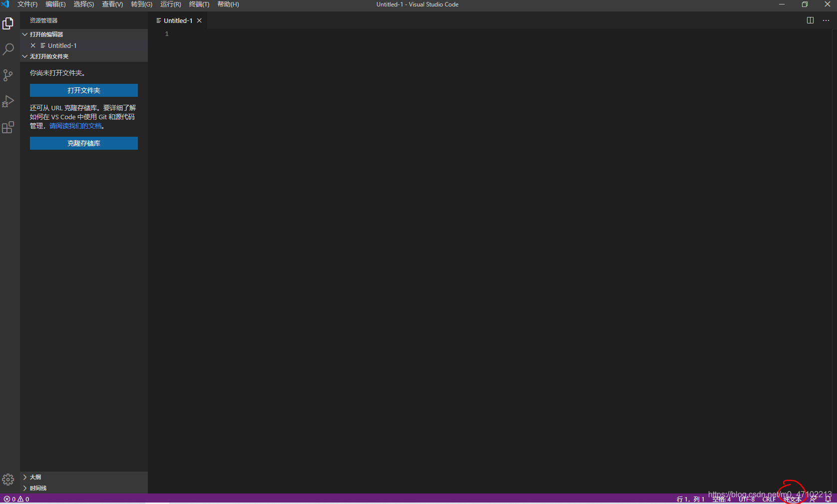Click 行 1, 列 1 cursor position
This screenshot has height=504, width=837.
[x=690, y=499]
